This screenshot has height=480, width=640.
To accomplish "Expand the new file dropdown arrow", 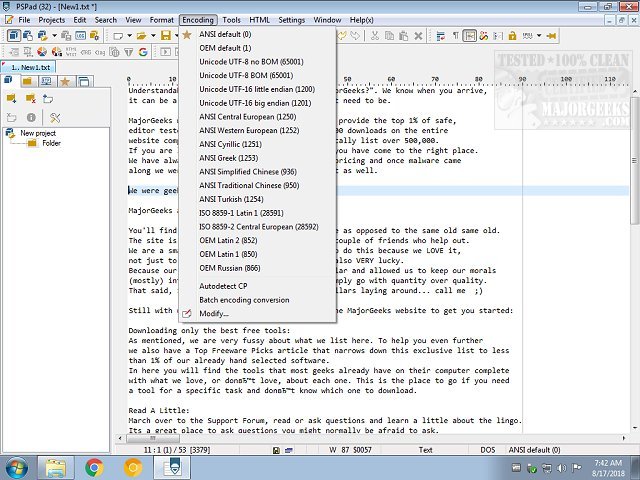I will tap(129, 36).
